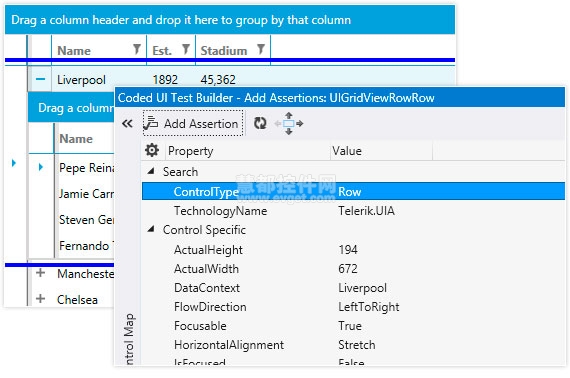Image resolution: width=570 pixels, height=378 pixels.
Task: Click the Row value of ControlType
Action: click(349, 192)
